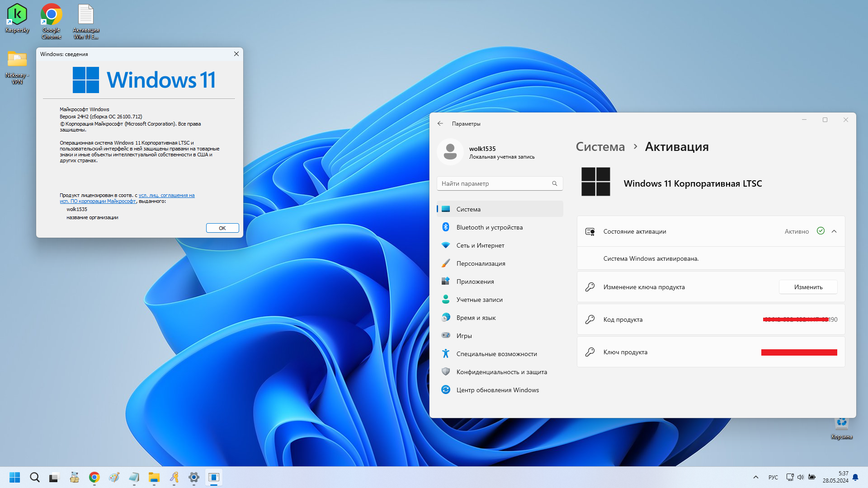This screenshot has width=868, height=488.
Task: Show hidden tray icons chevron
Action: [x=756, y=477]
